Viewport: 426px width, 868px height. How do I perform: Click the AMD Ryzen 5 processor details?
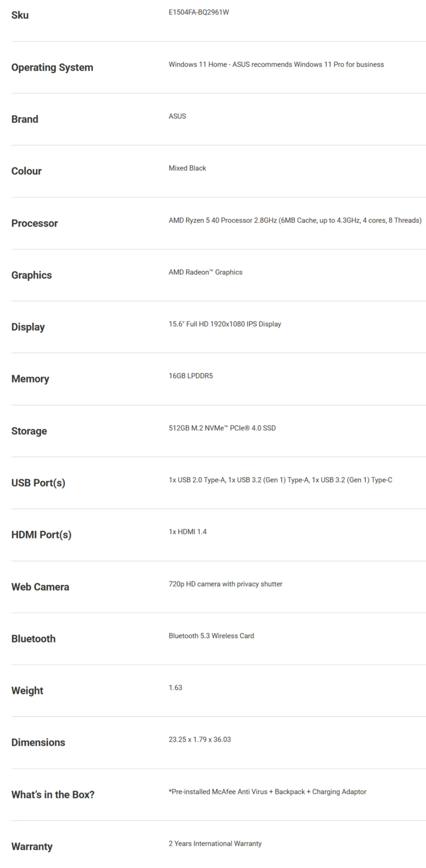[x=295, y=220]
